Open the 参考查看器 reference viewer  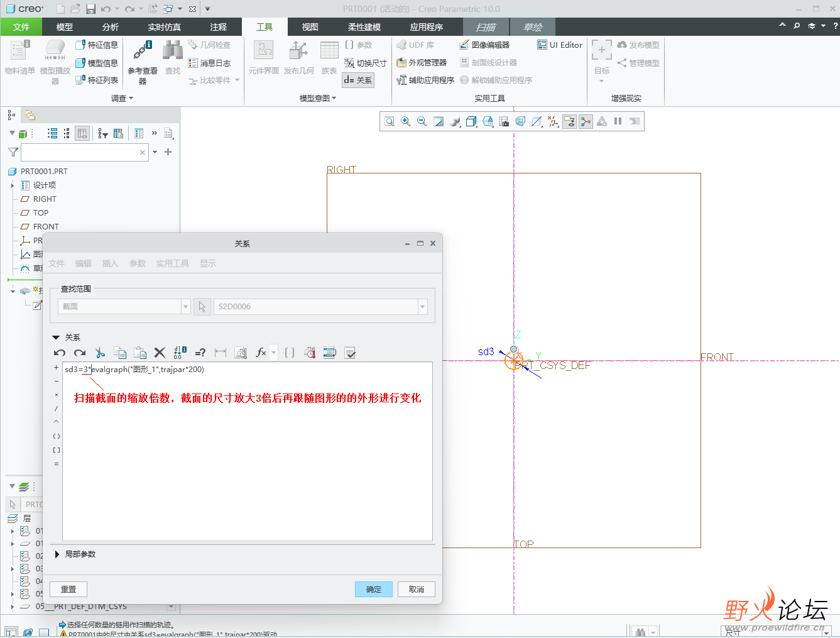[x=143, y=63]
